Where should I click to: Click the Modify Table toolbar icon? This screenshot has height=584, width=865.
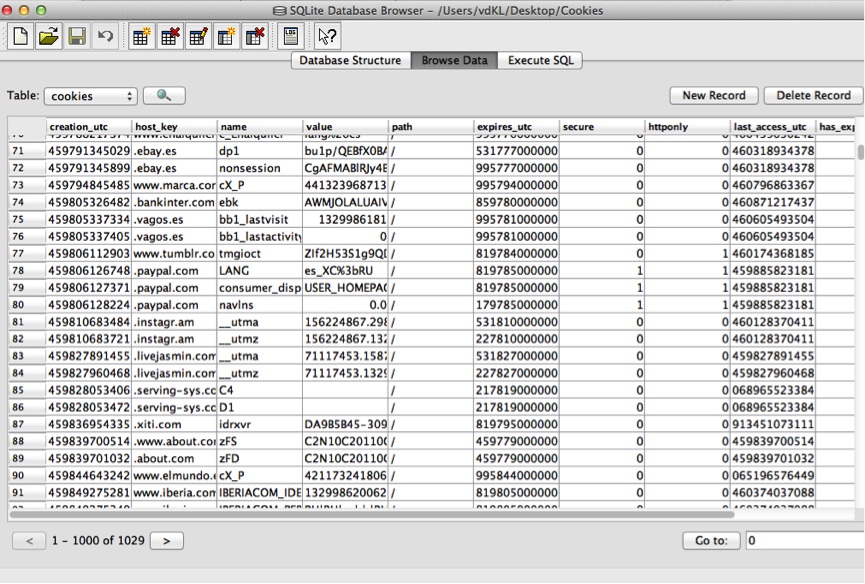pyautogui.click(x=198, y=36)
